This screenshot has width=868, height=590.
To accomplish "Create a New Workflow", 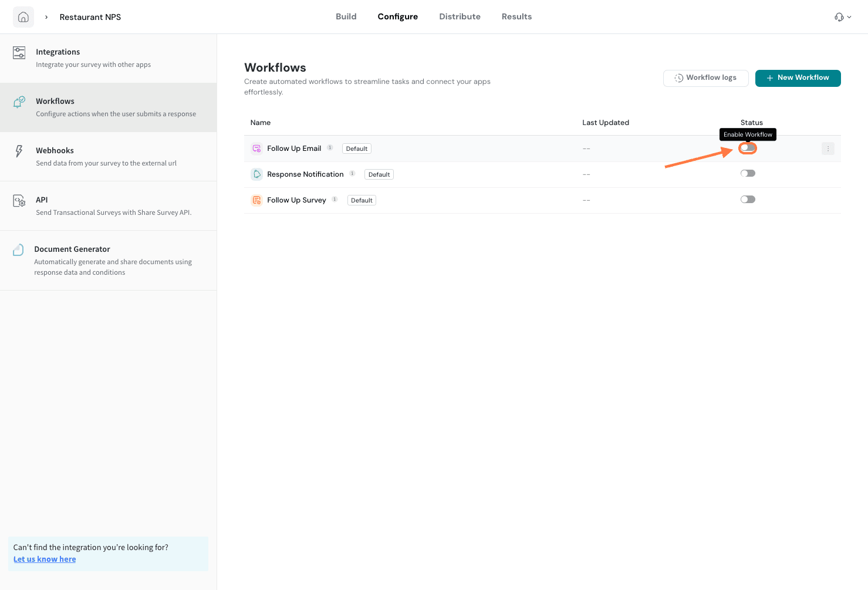I will point(798,78).
